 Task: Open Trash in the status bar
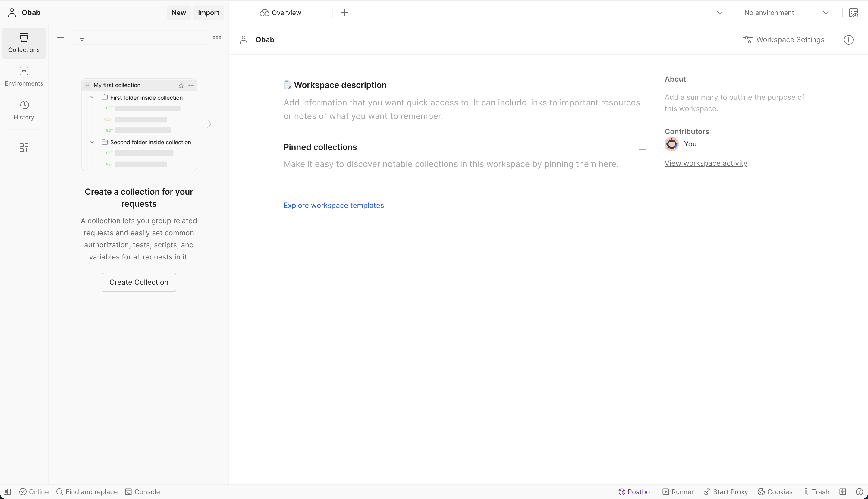[816, 492]
